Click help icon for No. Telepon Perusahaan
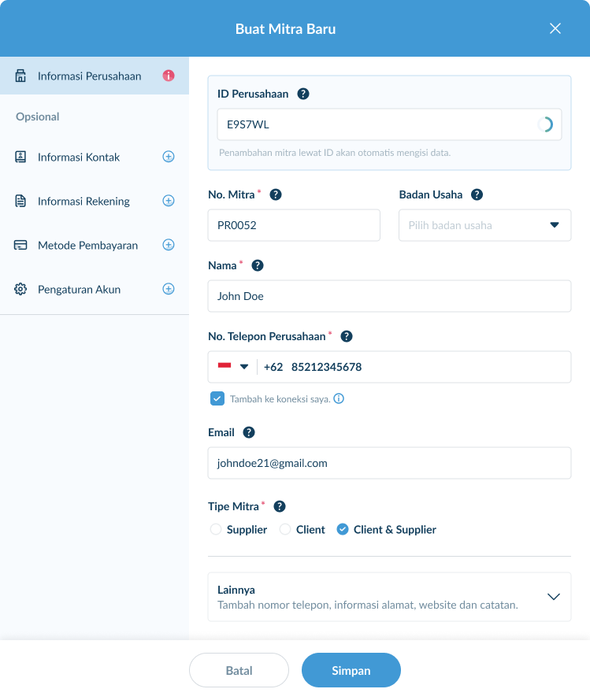590x700 pixels. click(347, 336)
